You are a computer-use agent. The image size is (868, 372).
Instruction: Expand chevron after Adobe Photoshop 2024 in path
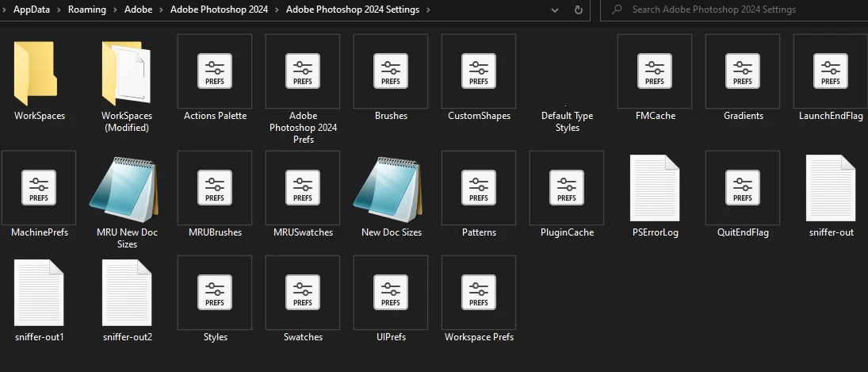pos(277,10)
